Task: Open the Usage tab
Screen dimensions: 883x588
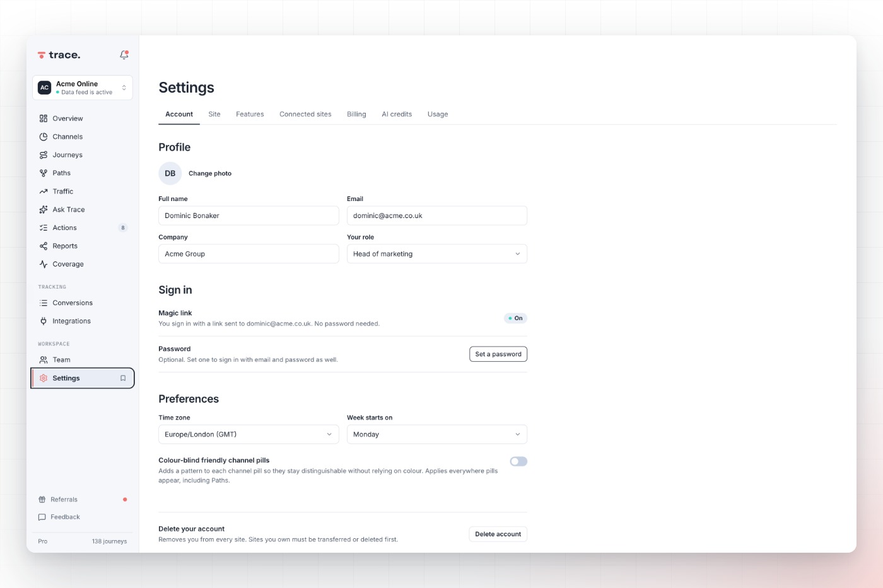Action: [x=438, y=114]
